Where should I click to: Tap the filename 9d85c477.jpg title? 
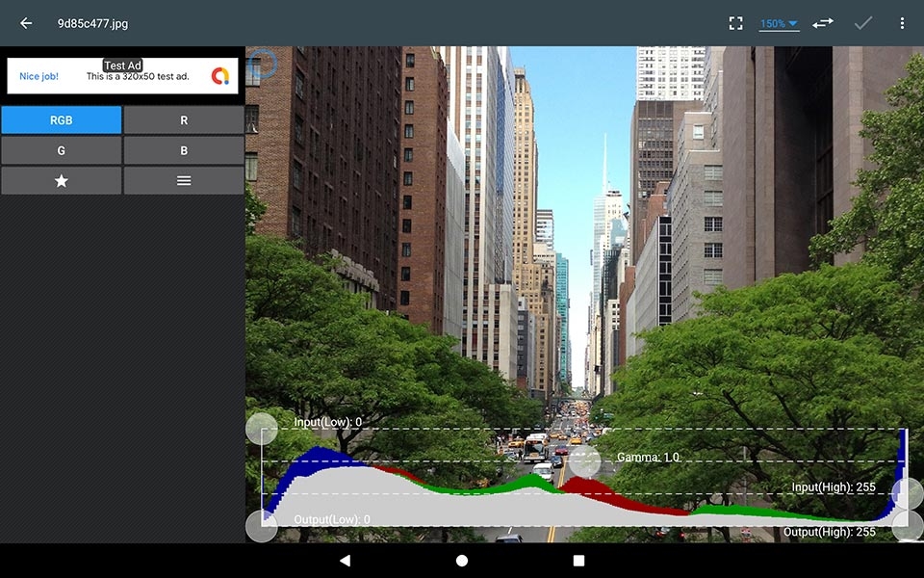coord(91,22)
